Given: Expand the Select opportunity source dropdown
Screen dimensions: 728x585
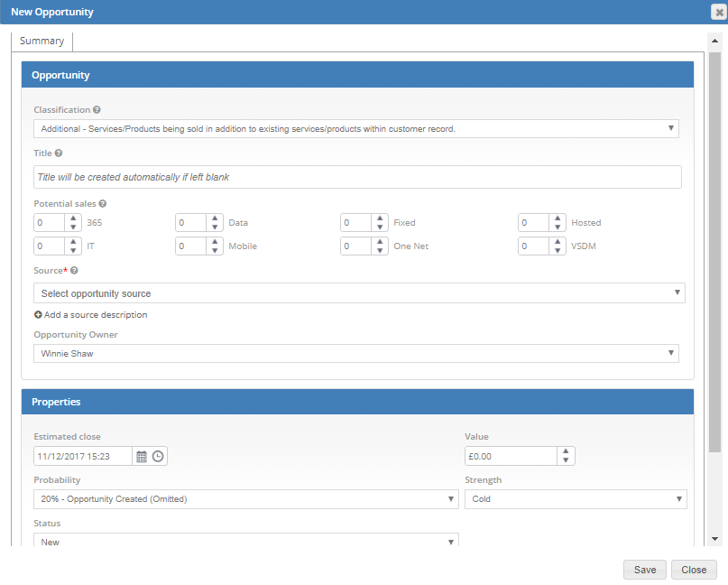Looking at the screenshot, I should click(x=359, y=293).
